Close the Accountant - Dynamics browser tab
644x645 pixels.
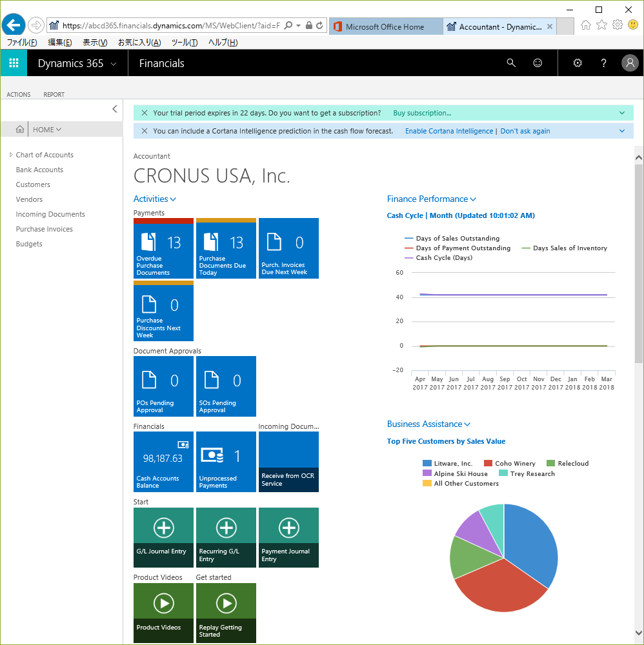click(549, 26)
